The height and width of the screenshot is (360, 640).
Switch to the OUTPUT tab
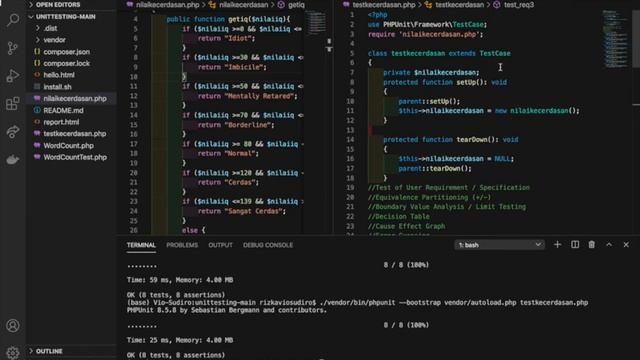point(220,245)
